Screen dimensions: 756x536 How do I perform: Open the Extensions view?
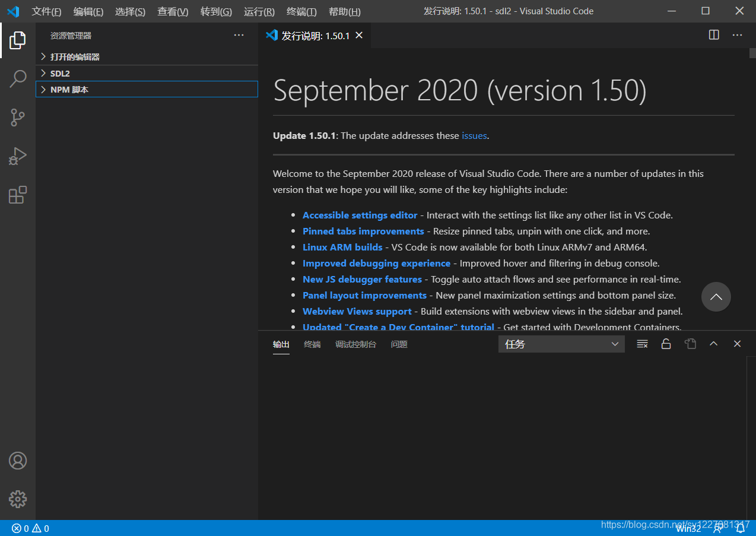18,195
